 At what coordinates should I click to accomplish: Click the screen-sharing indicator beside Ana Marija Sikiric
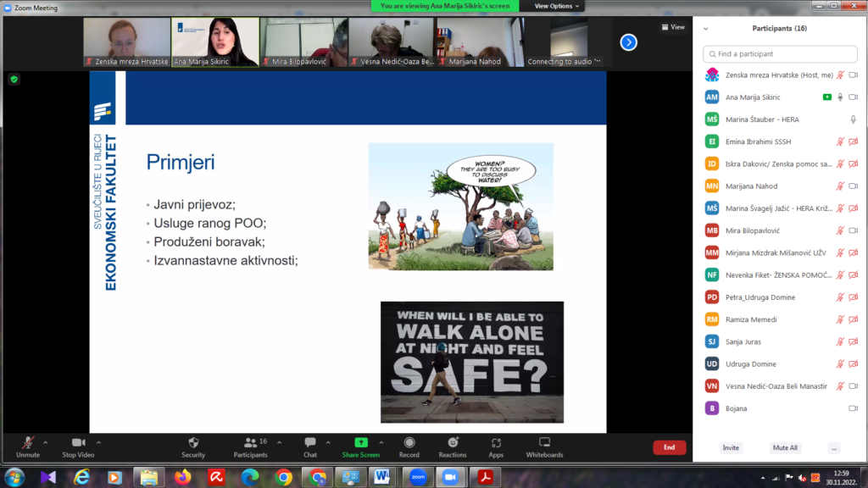pyautogui.click(x=827, y=97)
